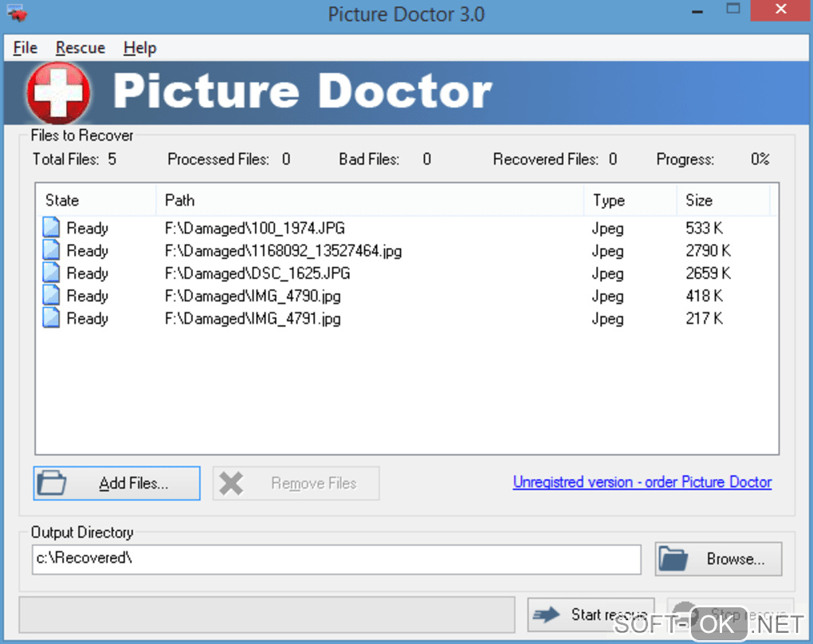813x644 pixels.
Task: Click the file icon for IMG_4791.jpg row
Action: point(52,319)
